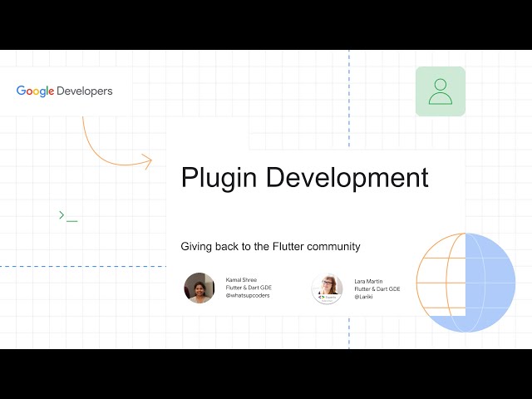Viewport: 532px width, 399px height.
Task: Click 'Flutter & Dart GDE' under Lara Martin
Action: (377, 288)
